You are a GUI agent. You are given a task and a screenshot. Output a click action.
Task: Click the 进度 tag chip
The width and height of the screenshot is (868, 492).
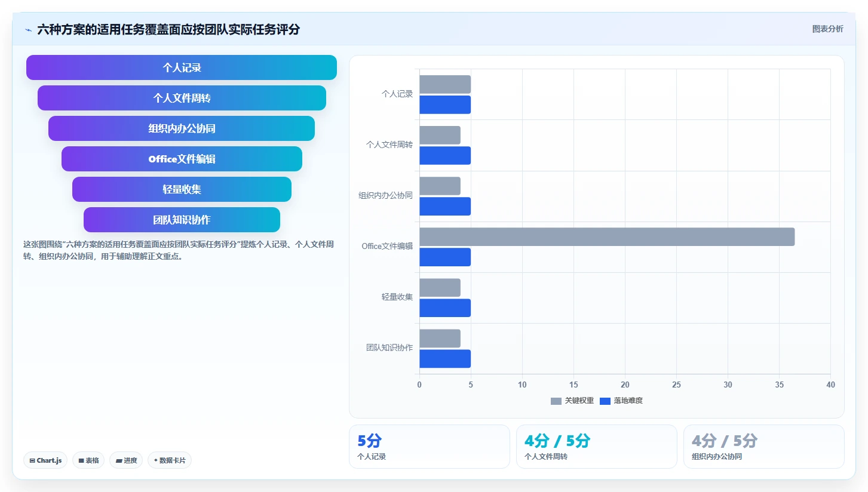pos(126,460)
